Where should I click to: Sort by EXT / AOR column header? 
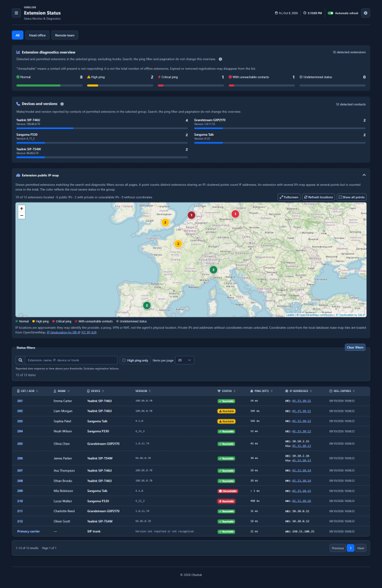(x=27, y=391)
